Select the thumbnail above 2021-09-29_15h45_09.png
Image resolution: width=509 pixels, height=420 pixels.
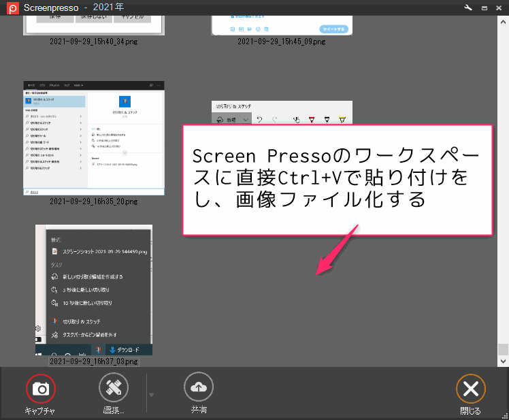(282, 25)
